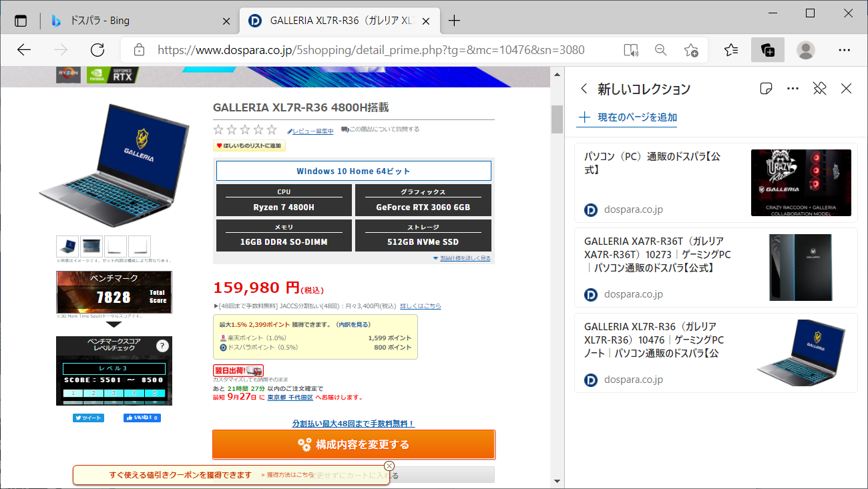Open the GALLERIA XA7R-R36T collection card
Screen dimensions: 868x489
pos(716,268)
